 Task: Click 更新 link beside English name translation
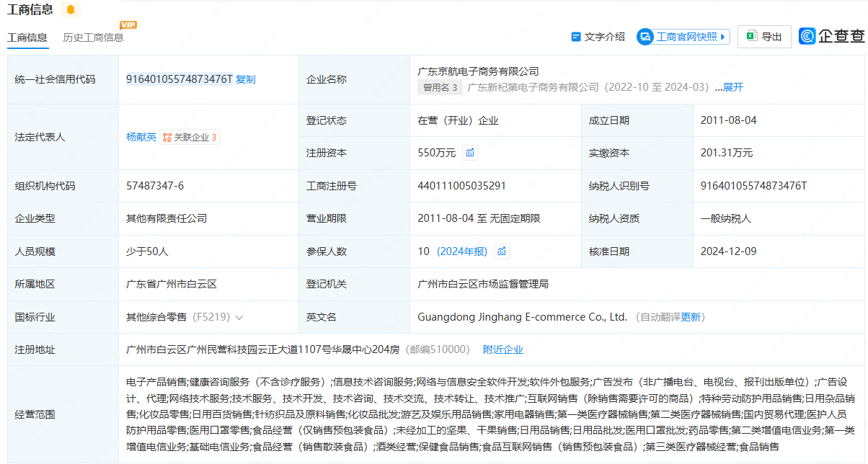(x=691, y=317)
